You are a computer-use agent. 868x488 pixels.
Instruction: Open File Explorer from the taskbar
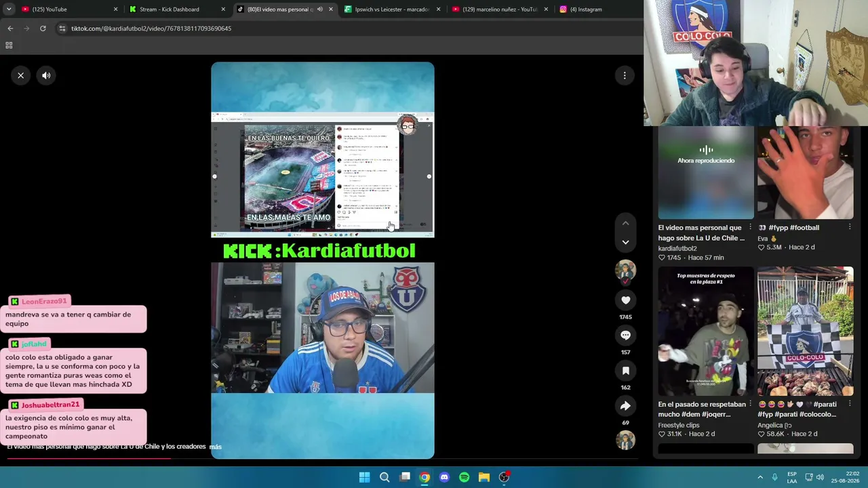coord(484,477)
